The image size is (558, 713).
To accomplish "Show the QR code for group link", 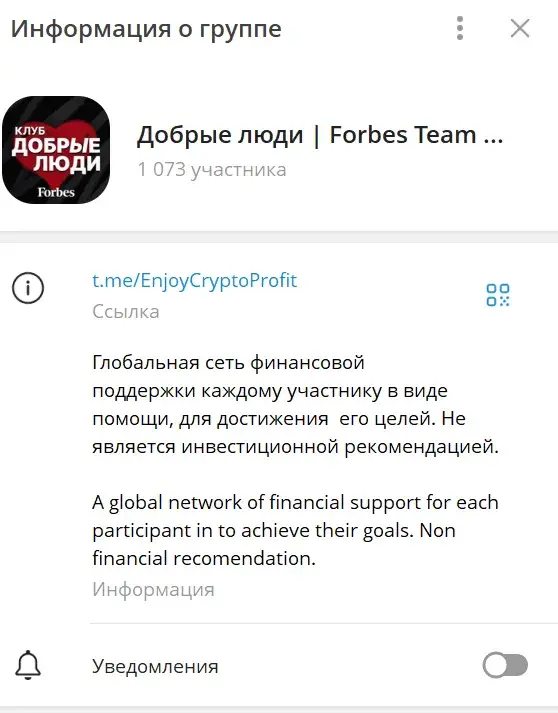I will click(498, 295).
